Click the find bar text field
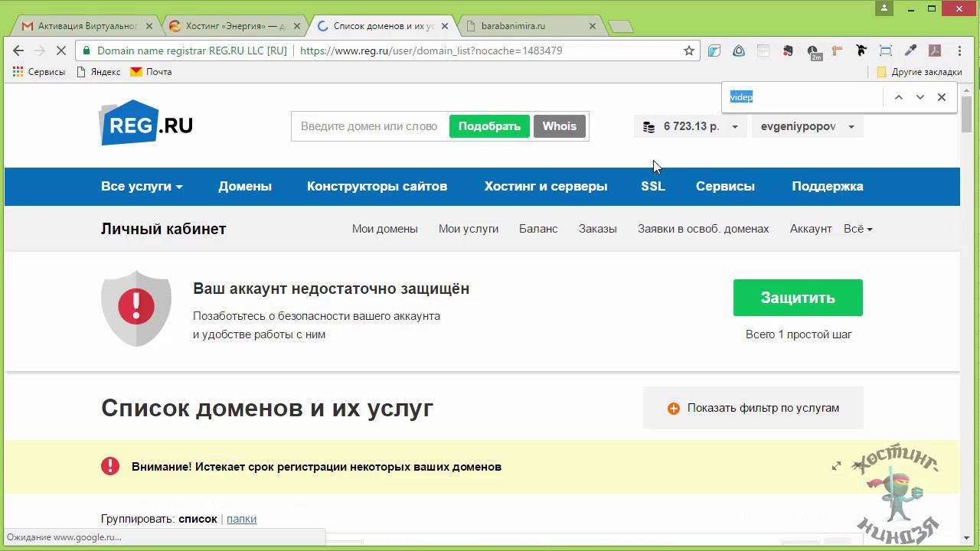The image size is (980, 551). tap(804, 97)
